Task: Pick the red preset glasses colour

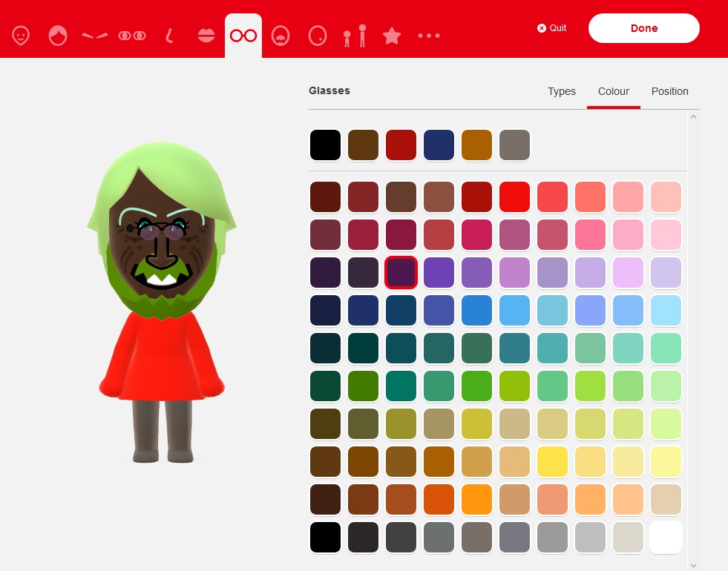Action: click(x=401, y=145)
